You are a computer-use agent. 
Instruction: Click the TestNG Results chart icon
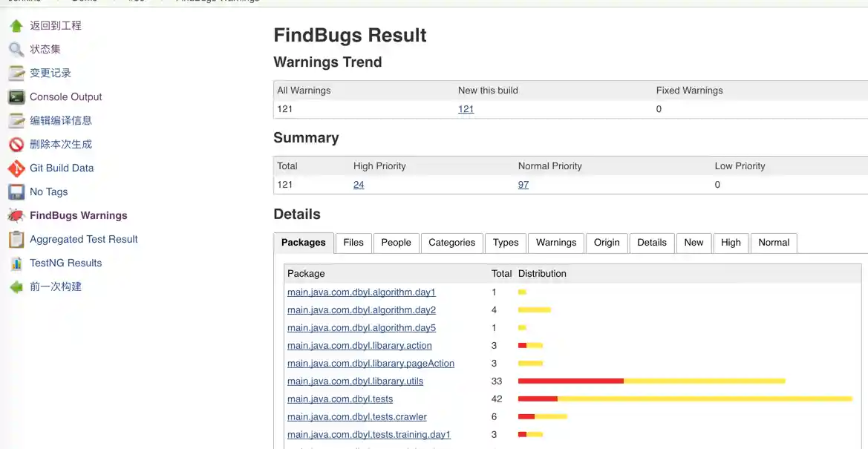16,263
